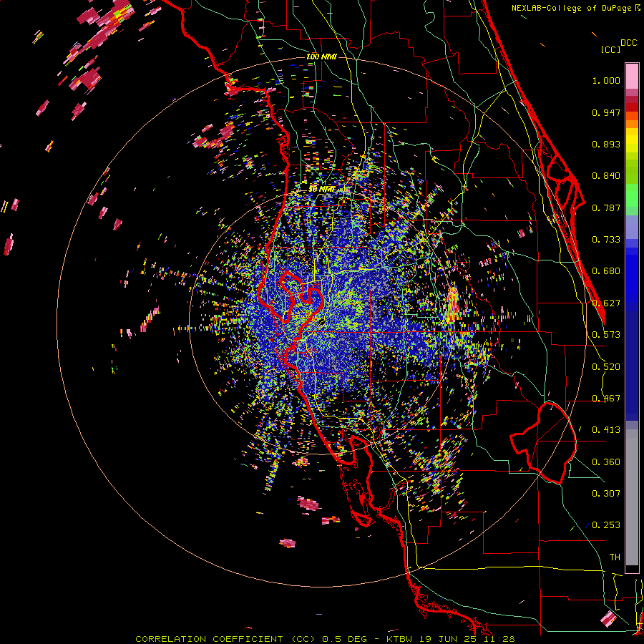Viewport: 644px width, 644px height.
Task: Click the [CC] units label
Action: point(610,49)
